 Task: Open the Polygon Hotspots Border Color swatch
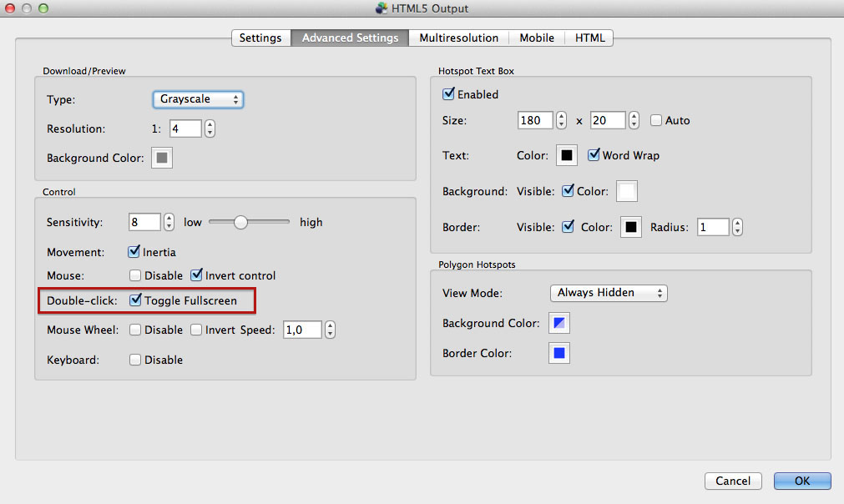[x=559, y=354]
